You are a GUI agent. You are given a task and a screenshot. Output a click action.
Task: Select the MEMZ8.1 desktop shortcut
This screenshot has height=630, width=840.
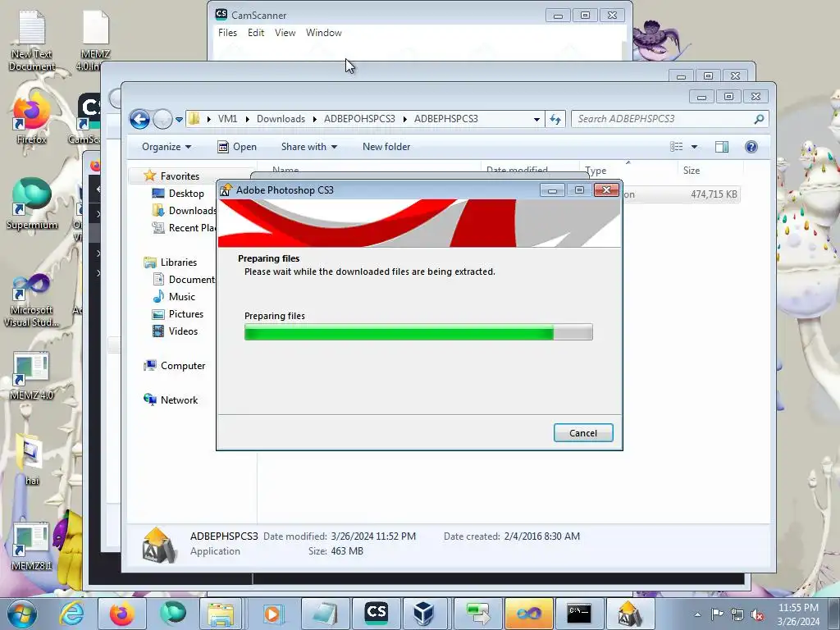click(32, 547)
